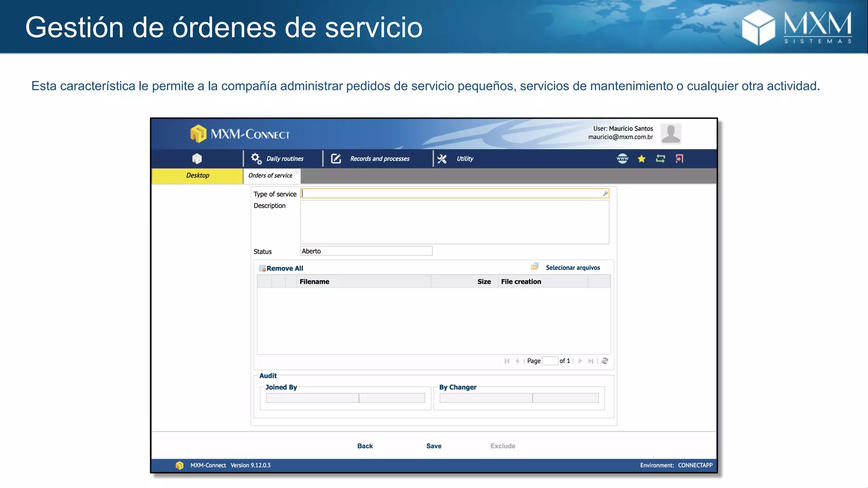
Task: Click the Selecionar arquivos folder icon
Action: tap(535, 266)
